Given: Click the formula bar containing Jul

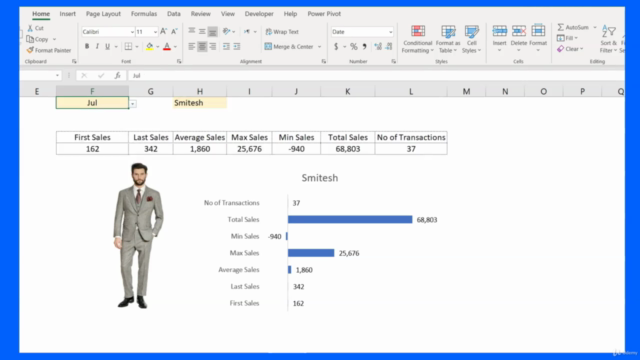Looking at the screenshot, I should click(x=376, y=76).
